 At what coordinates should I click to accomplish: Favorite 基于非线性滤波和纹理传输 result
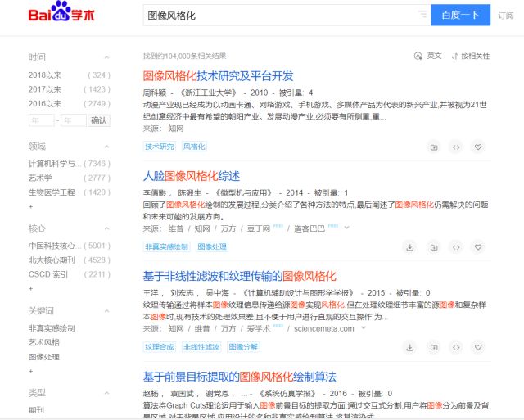click(x=478, y=347)
